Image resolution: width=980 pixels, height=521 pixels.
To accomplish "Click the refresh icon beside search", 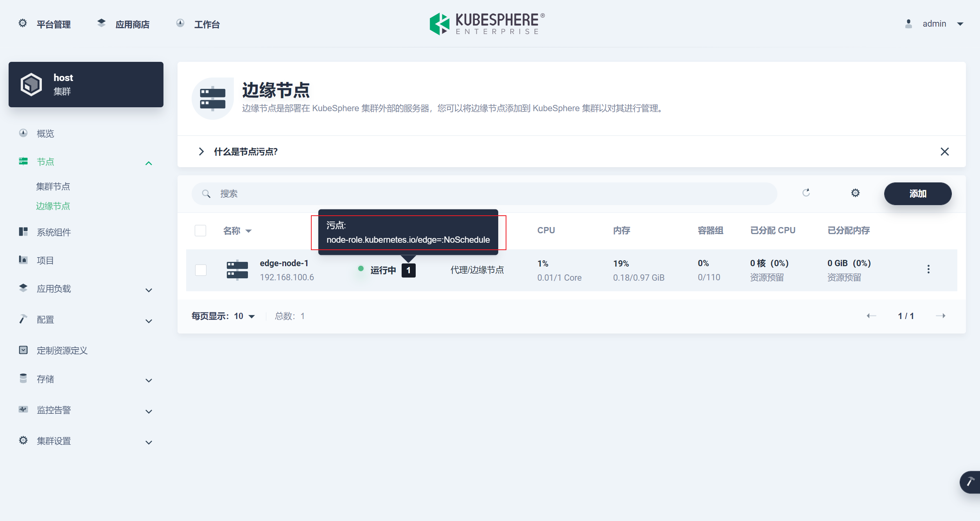I will point(806,193).
